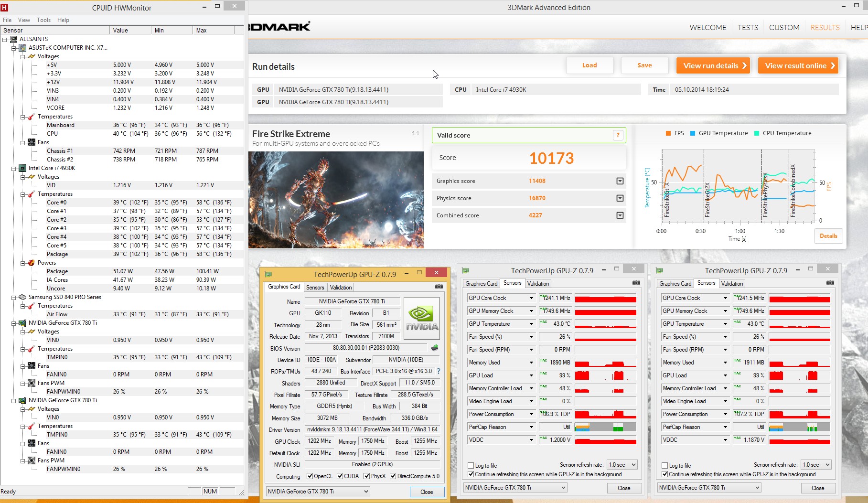Image resolution: width=868 pixels, height=503 pixels.
Task: Click the HWMonitor red H title bar icon
Action: pyautogui.click(x=5, y=8)
